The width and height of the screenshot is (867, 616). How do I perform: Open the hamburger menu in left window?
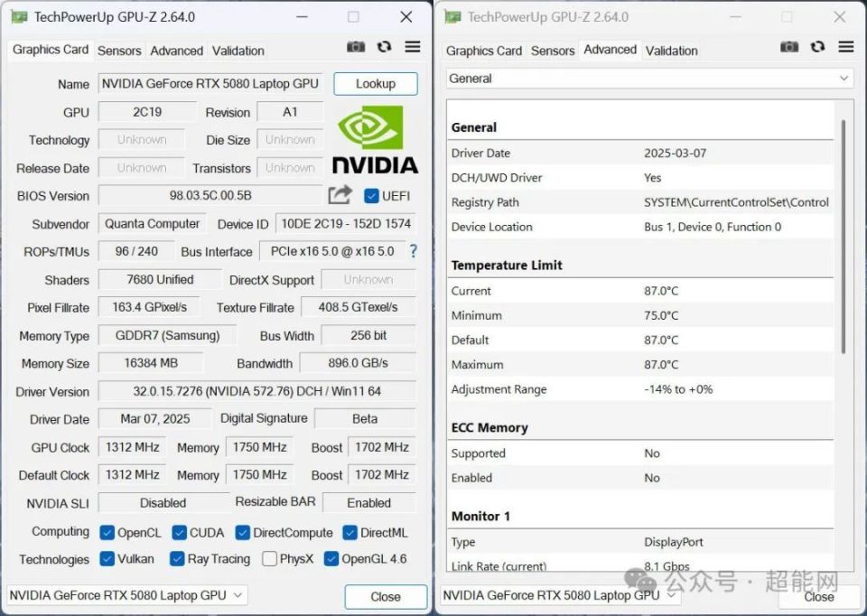[x=413, y=47]
